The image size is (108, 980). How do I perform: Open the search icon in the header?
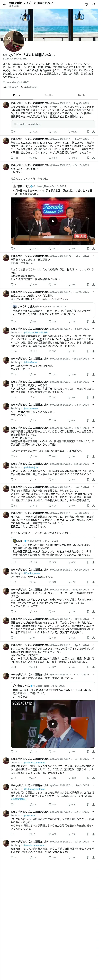click(93, 4)
